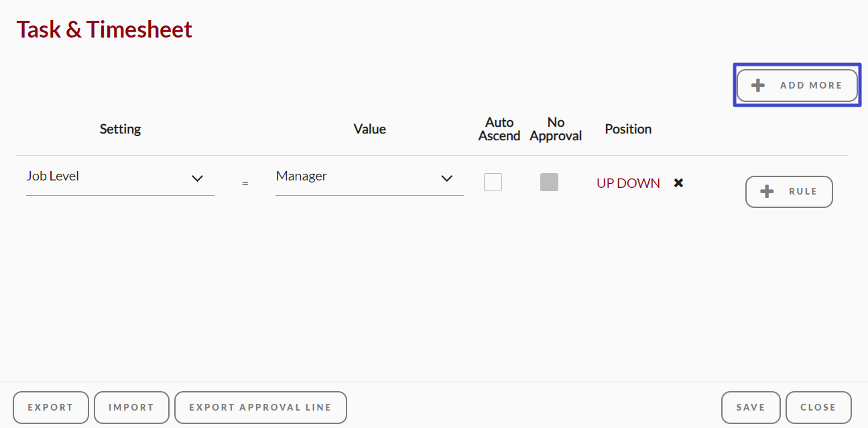Expand the Job Level chevron arrow

197,178
